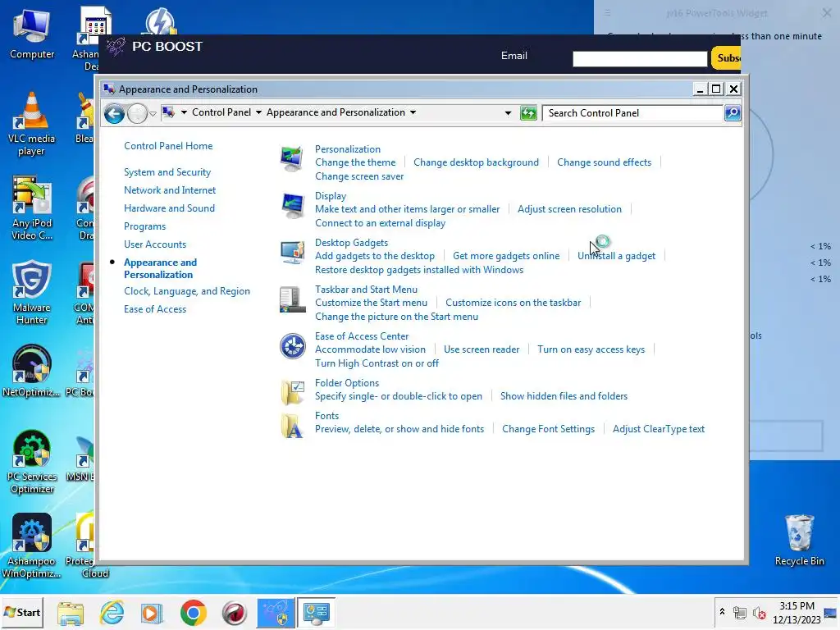The image size is (840, 630).
Task: Click the Search Control Panel field
Action: pyautogui.click(x=632, y=113)
